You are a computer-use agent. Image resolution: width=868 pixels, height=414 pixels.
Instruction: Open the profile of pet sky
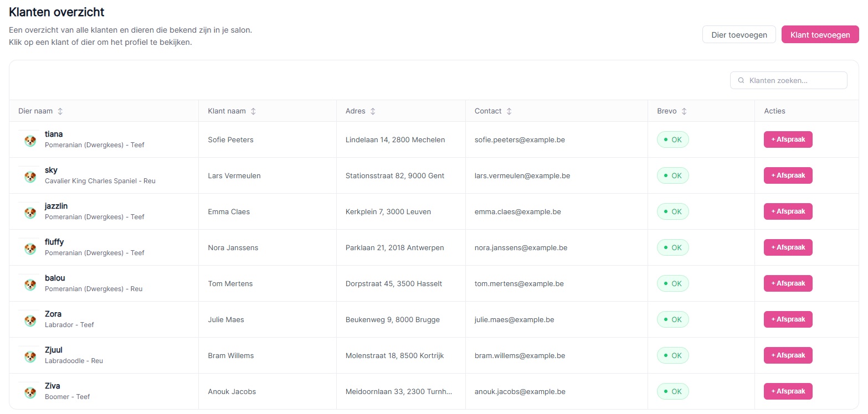51,170
